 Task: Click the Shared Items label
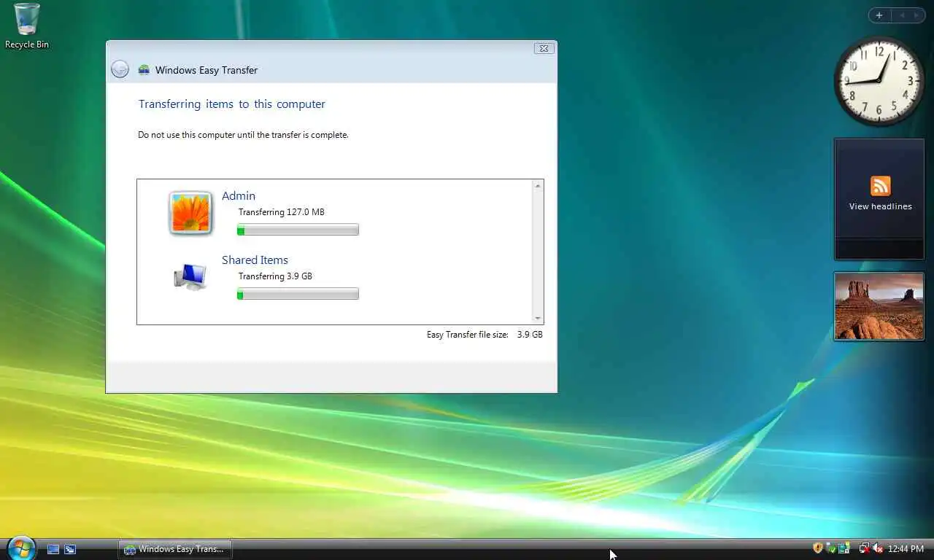pos(255,260)
